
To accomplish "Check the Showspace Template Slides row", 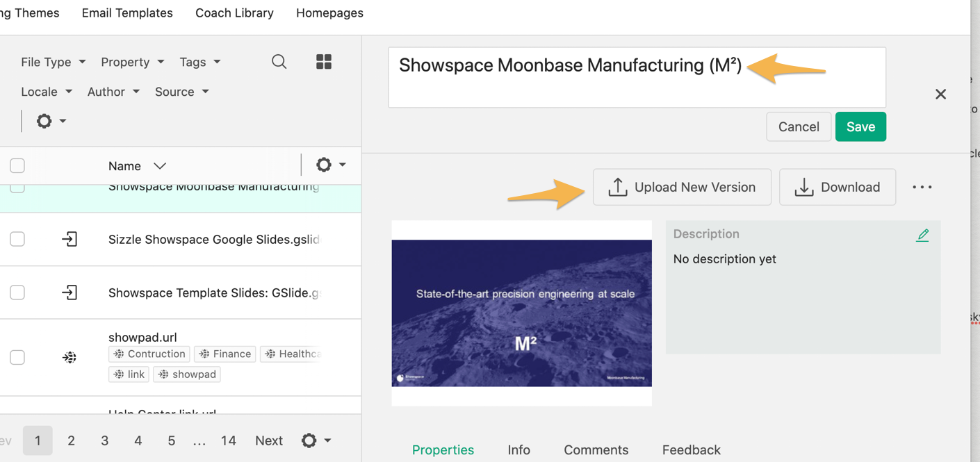I will [17, 292].
